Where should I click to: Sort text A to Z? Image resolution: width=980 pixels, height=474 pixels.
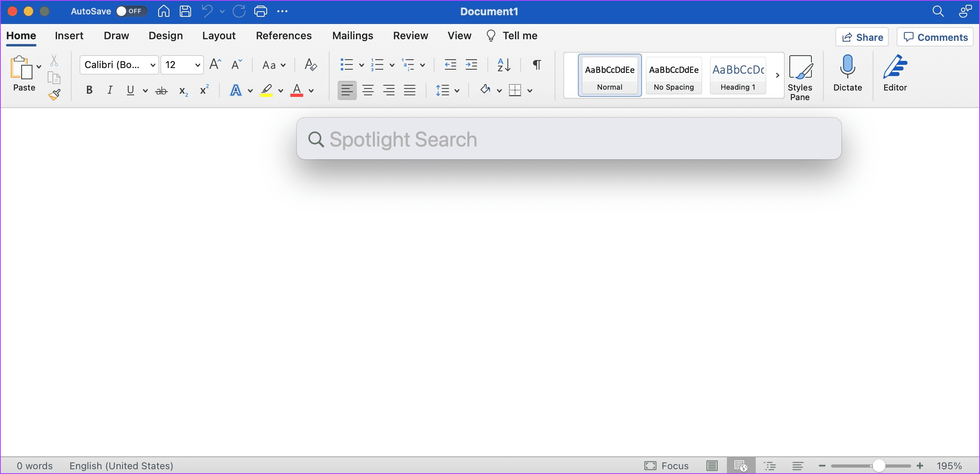[504, 64]
